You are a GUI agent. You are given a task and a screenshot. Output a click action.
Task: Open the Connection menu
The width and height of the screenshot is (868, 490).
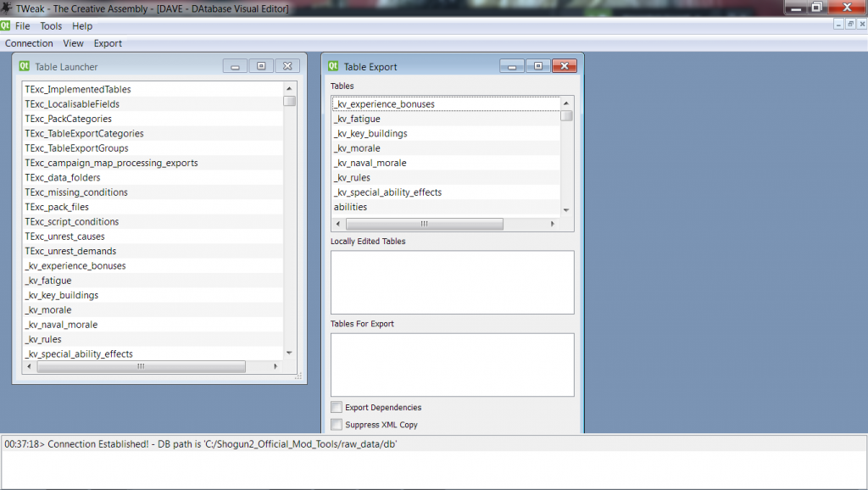(29, 43)
